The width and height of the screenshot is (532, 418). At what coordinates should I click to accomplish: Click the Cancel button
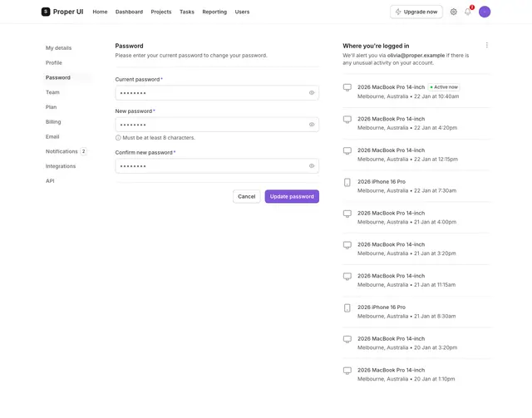246,196
